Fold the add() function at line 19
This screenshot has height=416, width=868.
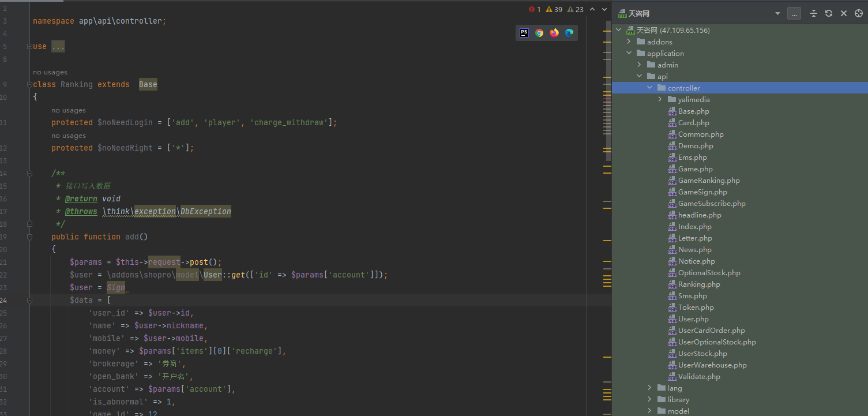(x=29, y=237)
